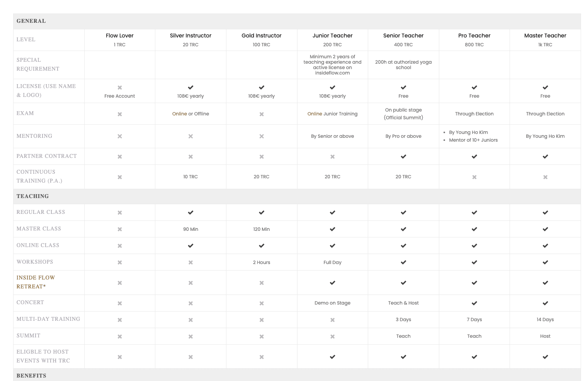
Task: Click Gold Instructor online class checkmark
Action: click(x=262, y=246)
